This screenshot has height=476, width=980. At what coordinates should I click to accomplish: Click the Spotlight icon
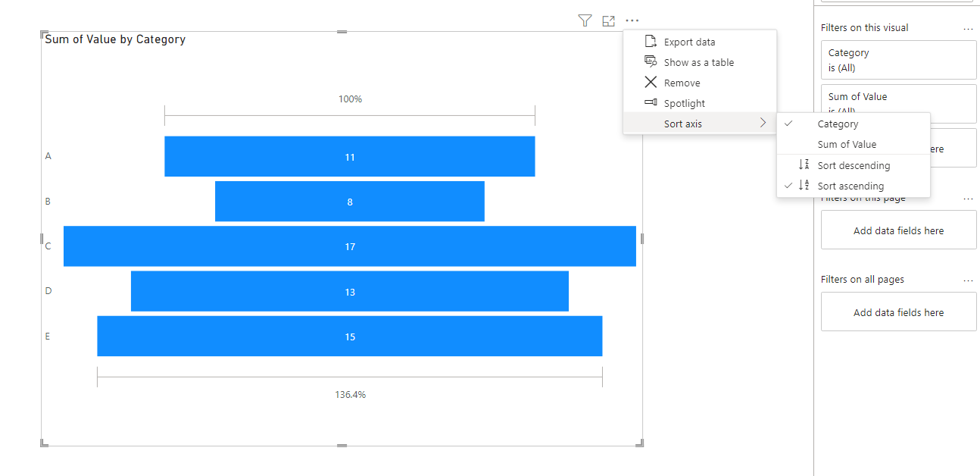[x=650, y=102]
